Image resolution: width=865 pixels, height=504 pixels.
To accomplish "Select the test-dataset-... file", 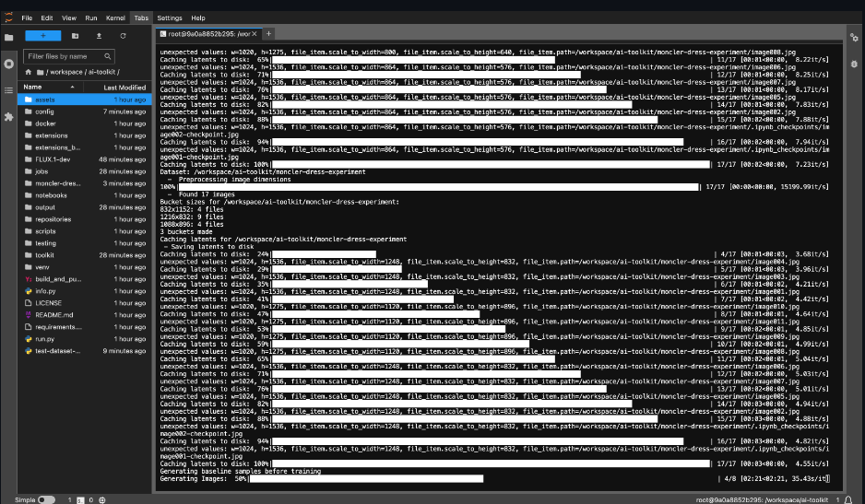I will click(85, 351).
